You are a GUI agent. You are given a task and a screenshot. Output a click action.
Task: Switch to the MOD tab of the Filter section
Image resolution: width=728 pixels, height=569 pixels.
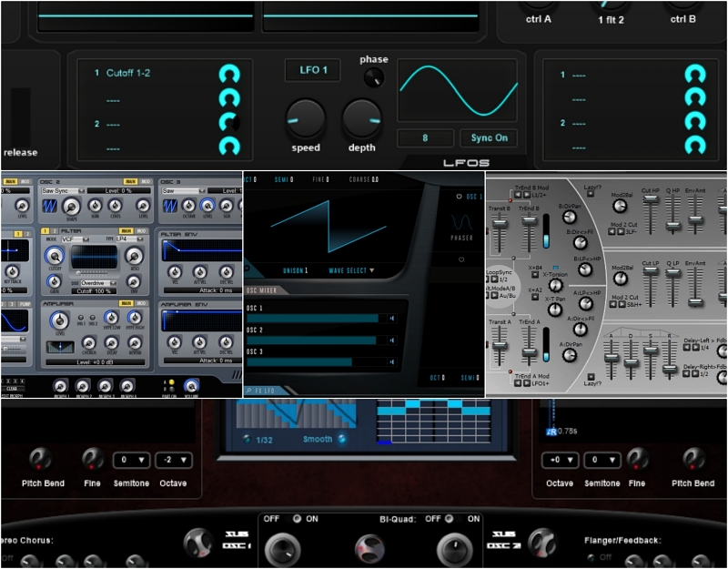coord(142,231)
